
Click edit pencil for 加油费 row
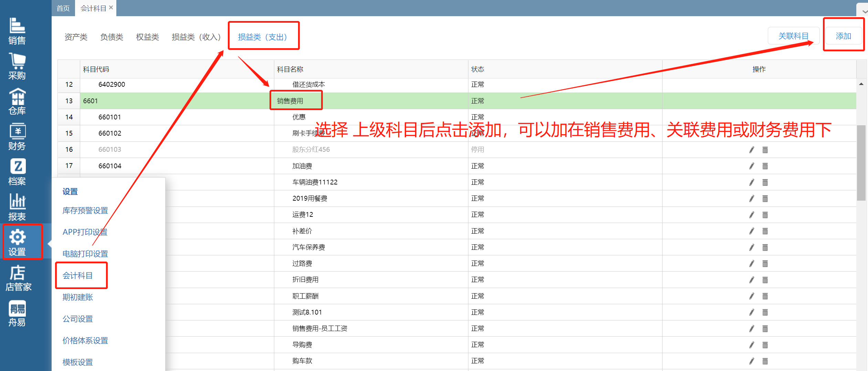pos(752,166)
